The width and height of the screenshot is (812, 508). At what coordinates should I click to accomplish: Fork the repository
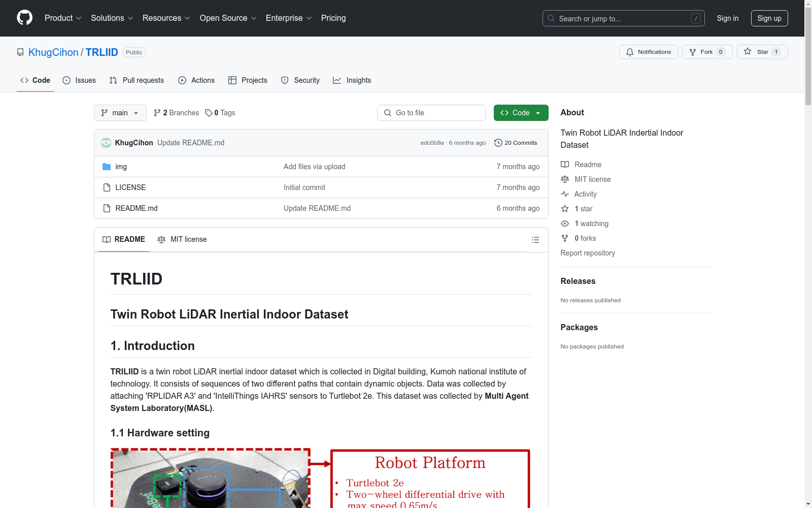pyautogui.click(x=707, y=52)
